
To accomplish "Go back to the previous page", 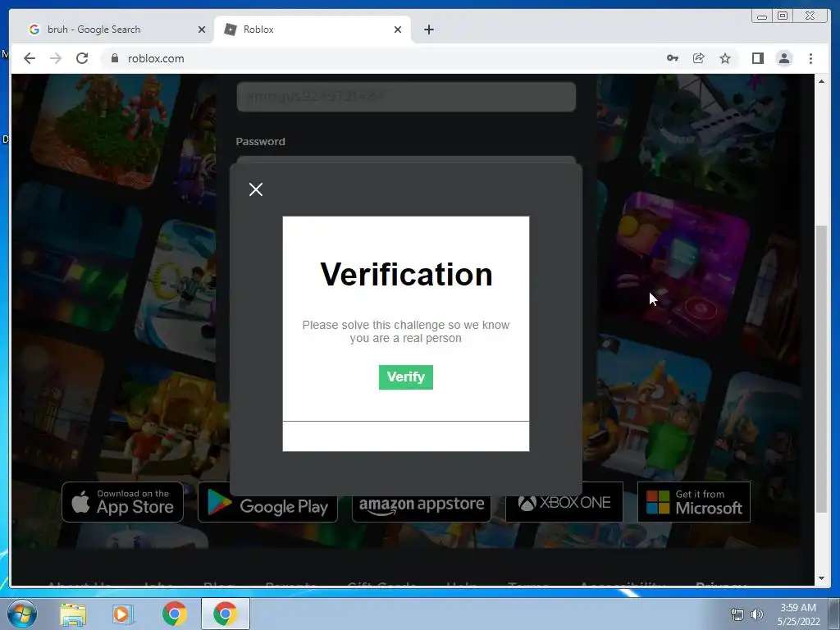I will 30,58.
